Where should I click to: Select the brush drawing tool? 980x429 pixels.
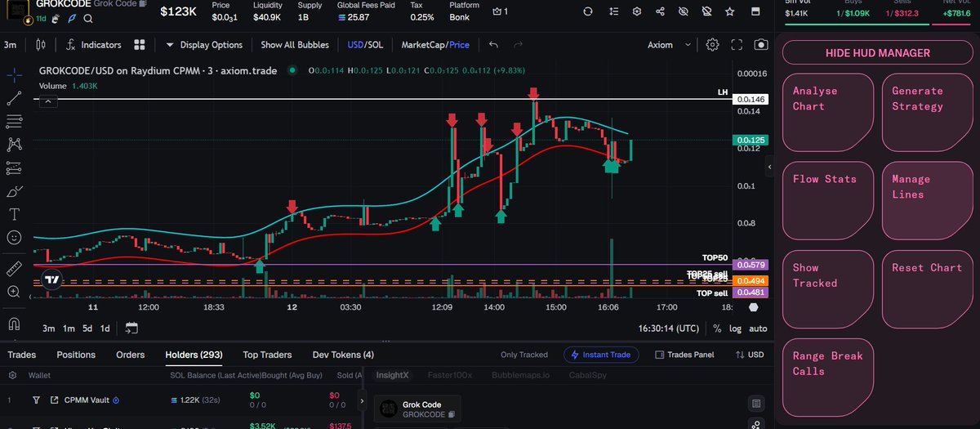(14, 192)
